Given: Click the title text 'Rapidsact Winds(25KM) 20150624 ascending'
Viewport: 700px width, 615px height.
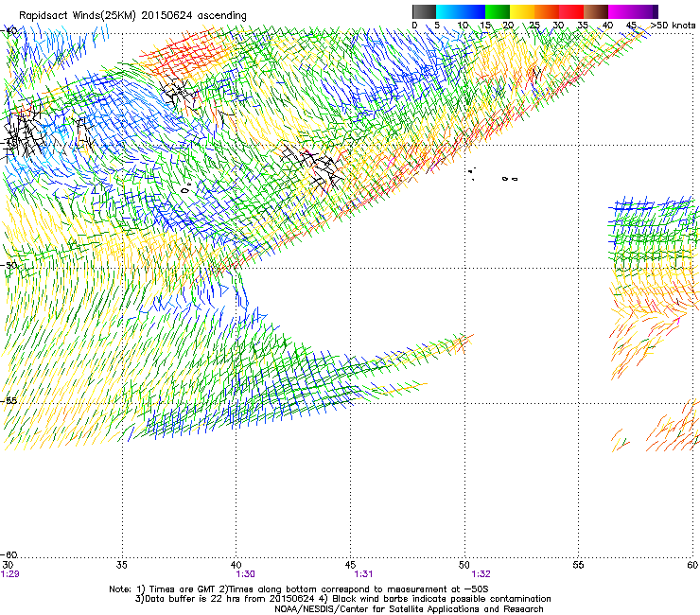Looking at the screenshot, I should (x=132, y=16).
